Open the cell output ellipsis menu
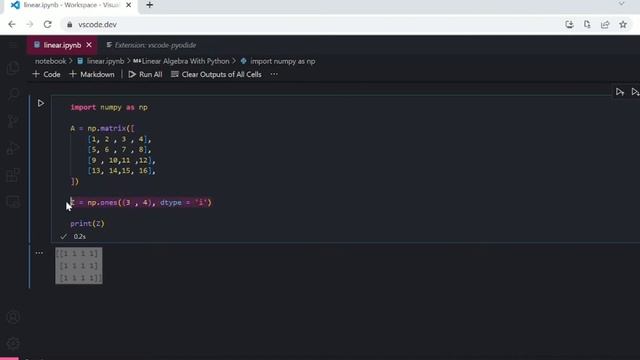Screen dimensions: 640x360 pos(39,253)
